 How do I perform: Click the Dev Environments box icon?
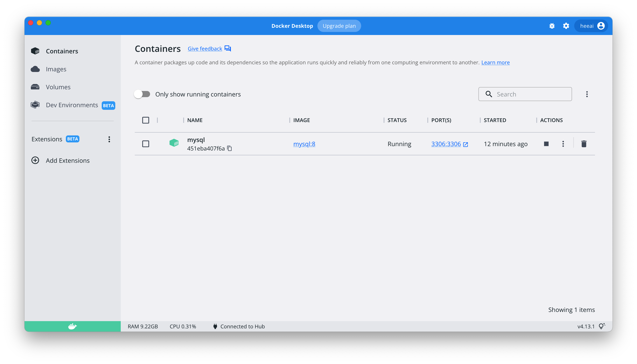[35, 105]
